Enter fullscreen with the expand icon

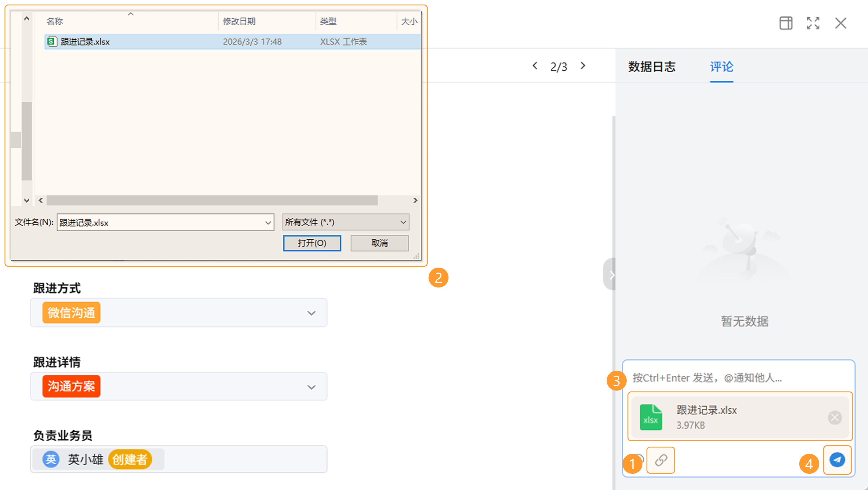tap(813, 23)
